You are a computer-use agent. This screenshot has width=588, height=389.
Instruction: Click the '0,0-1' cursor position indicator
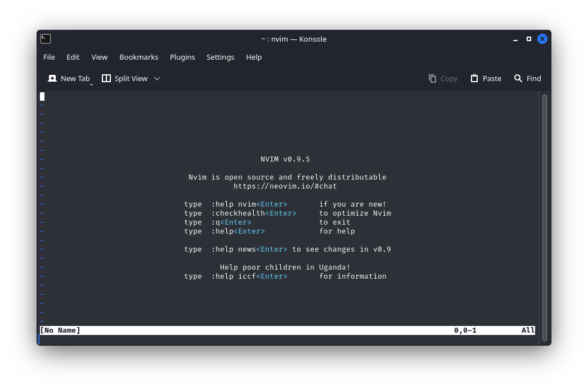(x=465, y=330)
